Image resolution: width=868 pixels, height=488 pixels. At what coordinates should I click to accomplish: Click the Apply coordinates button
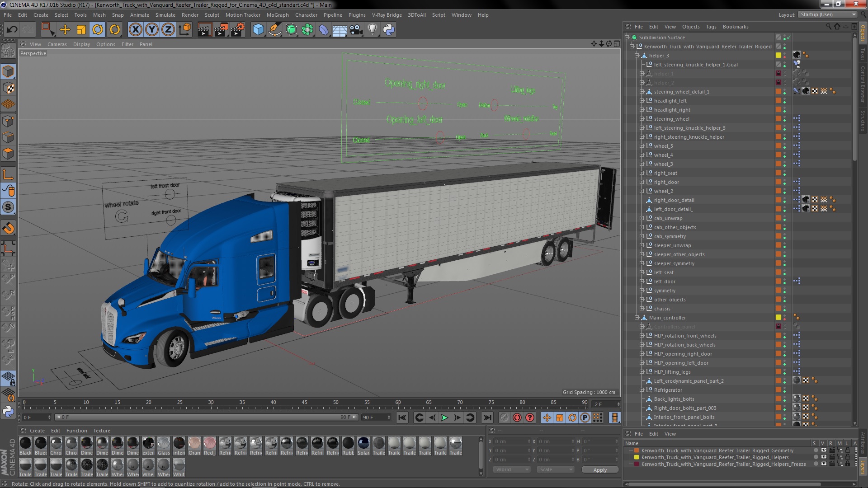pos(600,470)
